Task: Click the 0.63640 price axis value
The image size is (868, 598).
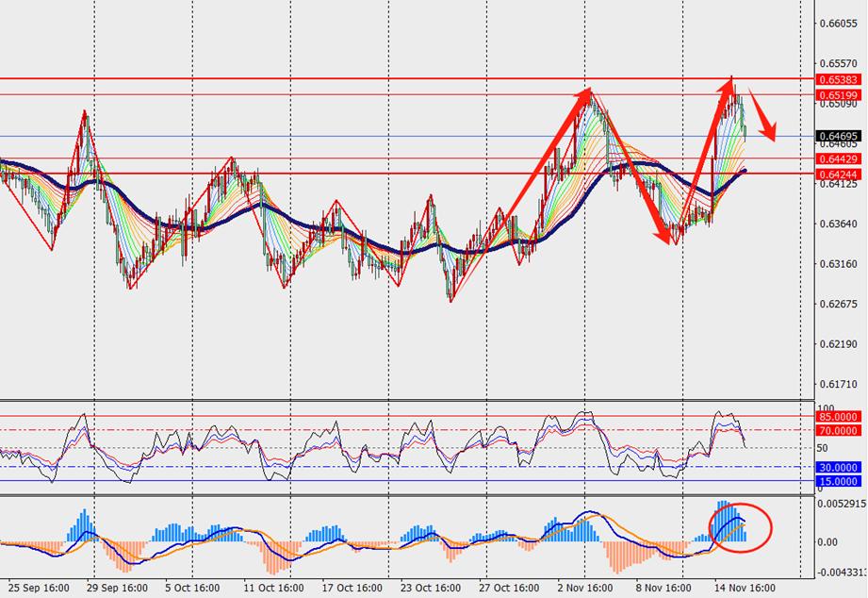Action: [x=839, y=224]
